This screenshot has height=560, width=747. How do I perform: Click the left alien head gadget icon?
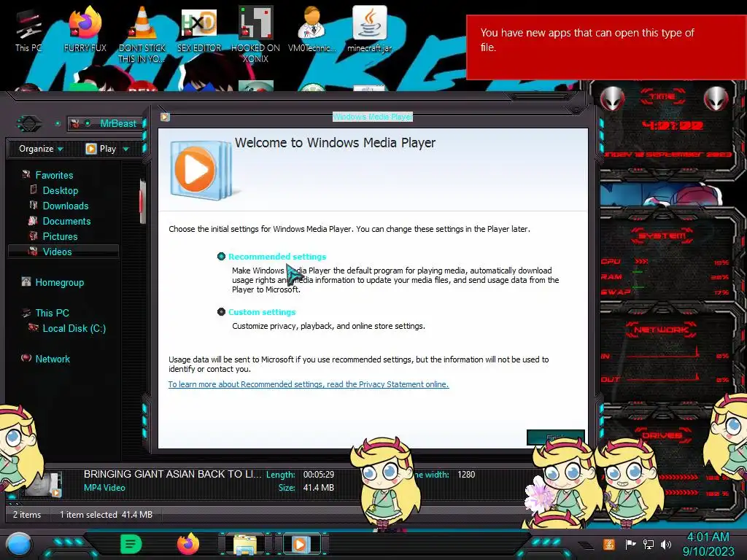click(612, 99)
